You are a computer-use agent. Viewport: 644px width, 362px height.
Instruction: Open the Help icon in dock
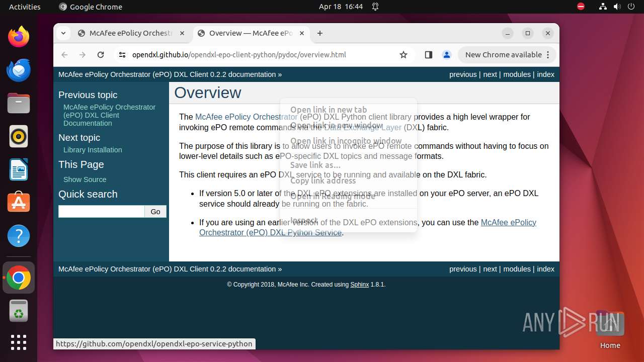tap(19, 236)
